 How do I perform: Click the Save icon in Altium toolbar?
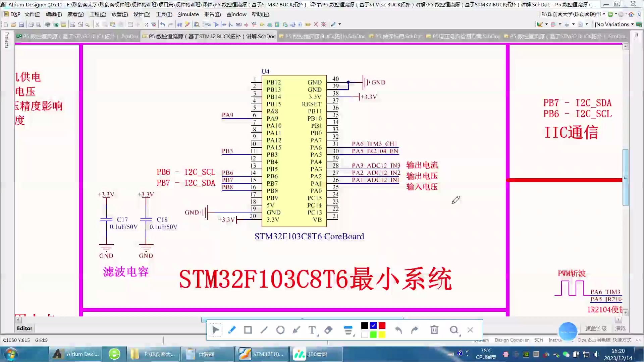21,24
